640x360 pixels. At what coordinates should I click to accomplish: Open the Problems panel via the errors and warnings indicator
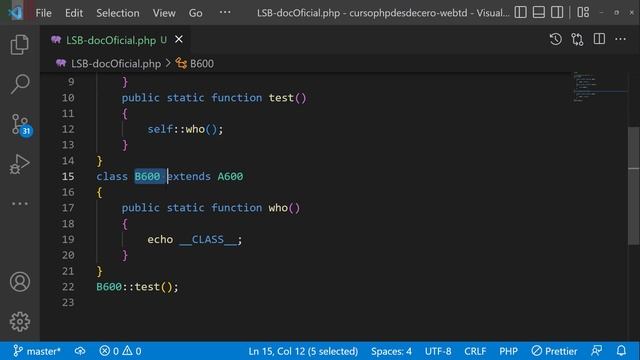click(x=120, y=351)
